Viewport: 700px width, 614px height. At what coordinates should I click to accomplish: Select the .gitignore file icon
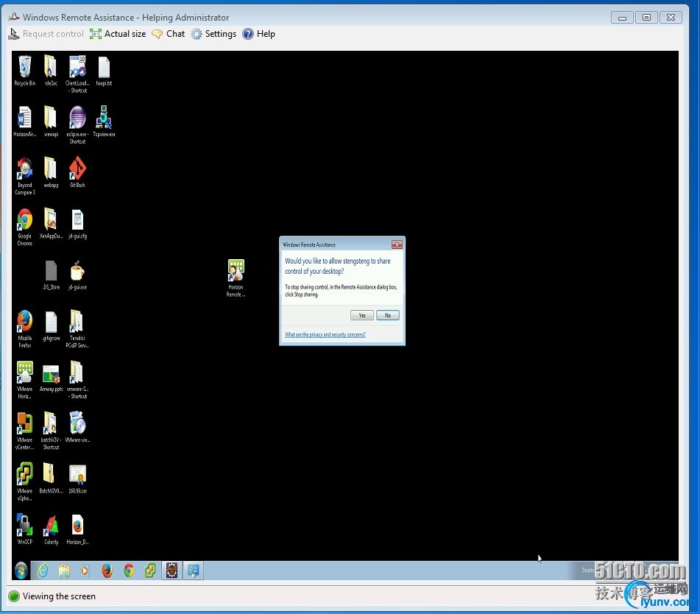(51, 325)
